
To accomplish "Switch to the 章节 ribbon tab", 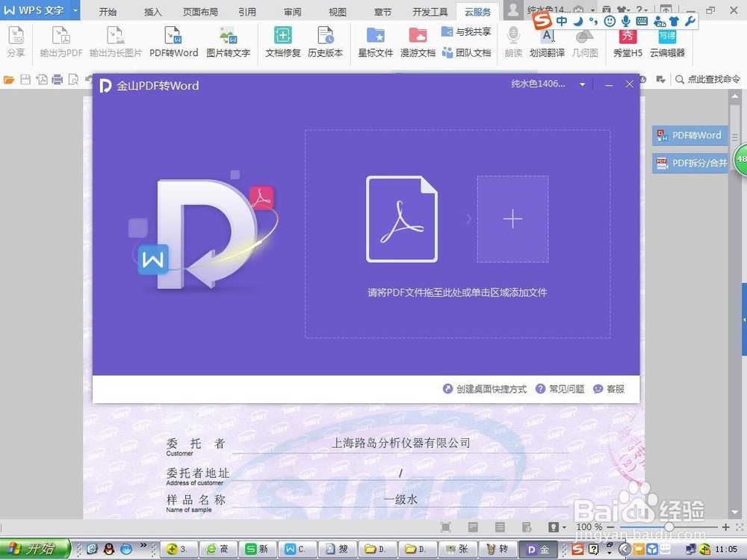I will [x=382, y=11].
